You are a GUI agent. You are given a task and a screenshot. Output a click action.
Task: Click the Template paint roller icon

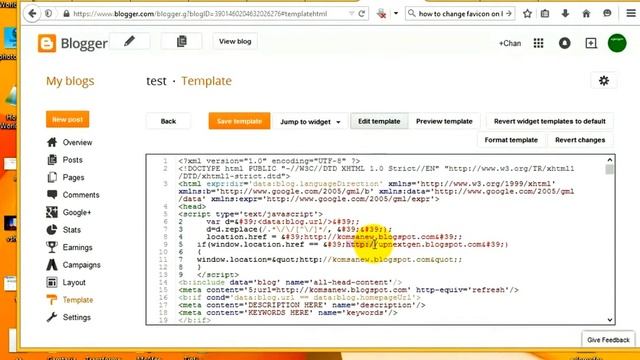52,300
